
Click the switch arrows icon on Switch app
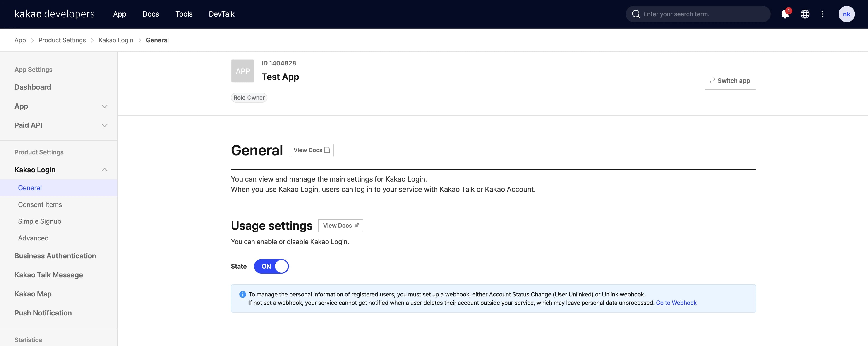(x=712, y=81)
